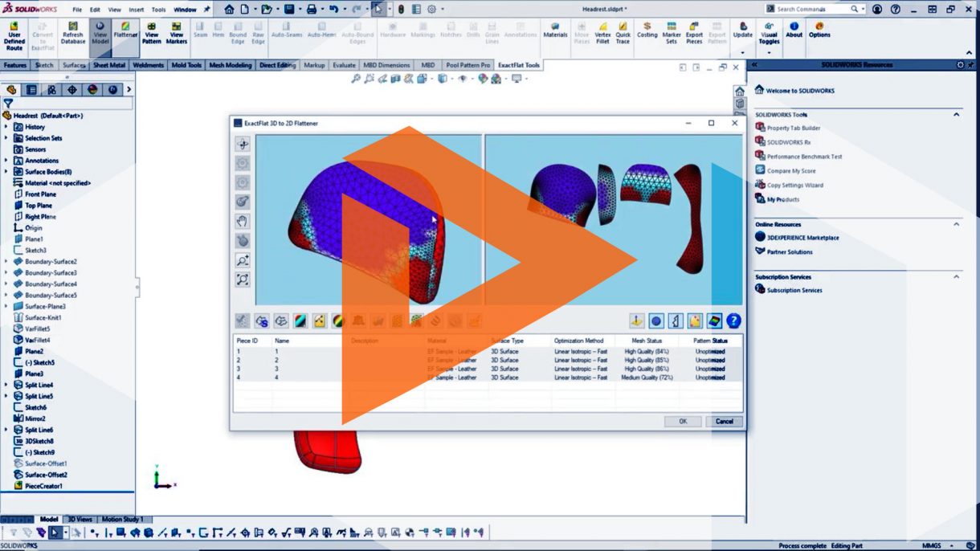The height and width of the screenshot is (551, 980).
Task: Open the Tools menu
Action: tap(159, 10)
